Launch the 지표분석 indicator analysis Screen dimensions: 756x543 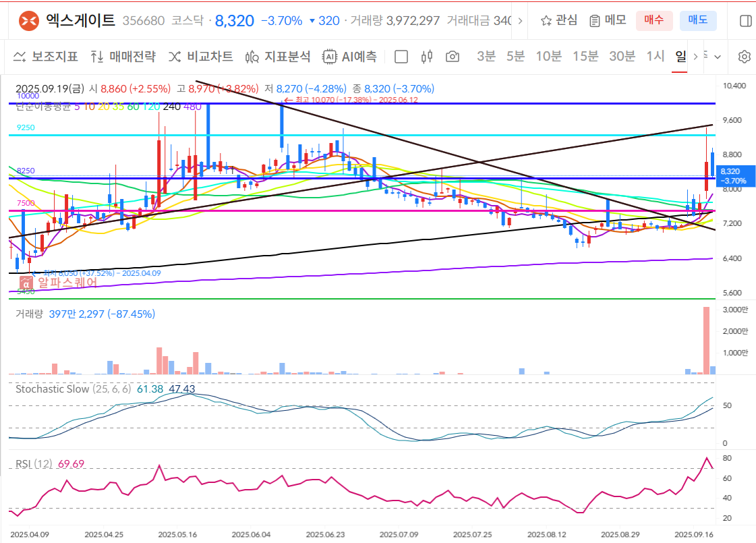pyautogui.click(x=281, y=57)
